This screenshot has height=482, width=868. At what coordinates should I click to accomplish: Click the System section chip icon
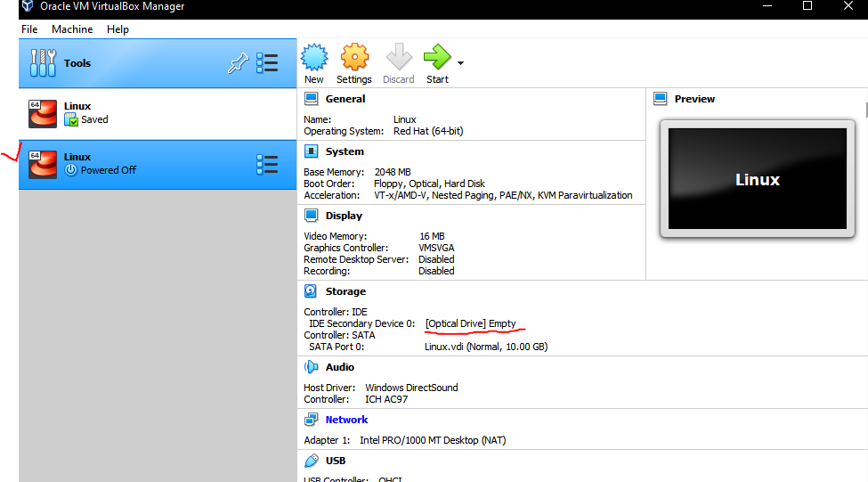click(311, 151)
